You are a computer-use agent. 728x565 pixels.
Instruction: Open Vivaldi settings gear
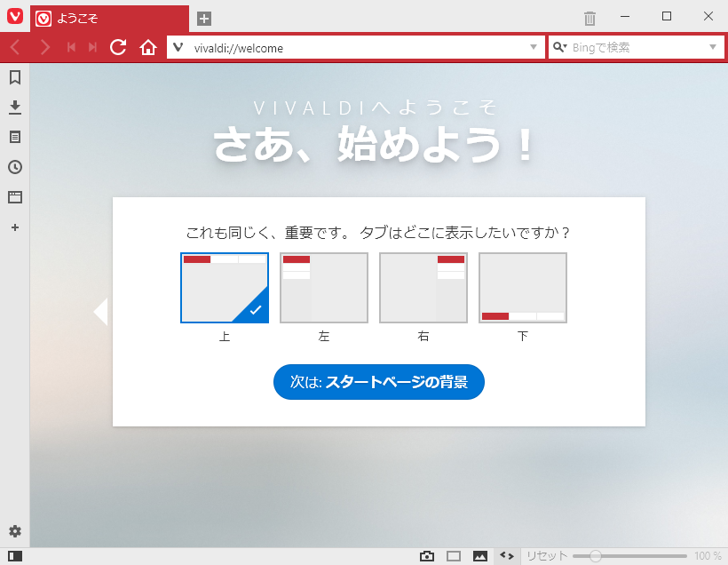tap(15, 531)
